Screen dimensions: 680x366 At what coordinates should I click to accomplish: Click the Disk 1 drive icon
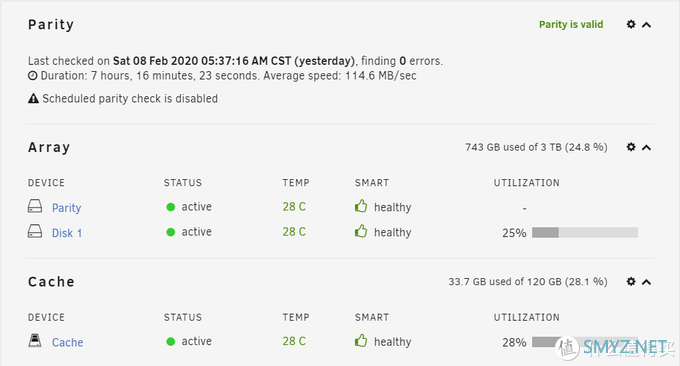(x=35, y=232)
